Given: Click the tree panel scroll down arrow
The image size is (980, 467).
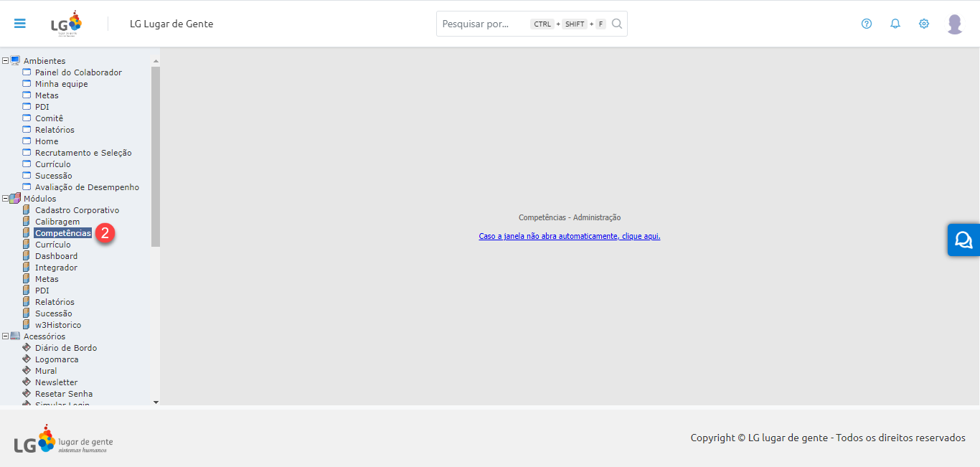Looking at the screenshot, I should 156,402.
